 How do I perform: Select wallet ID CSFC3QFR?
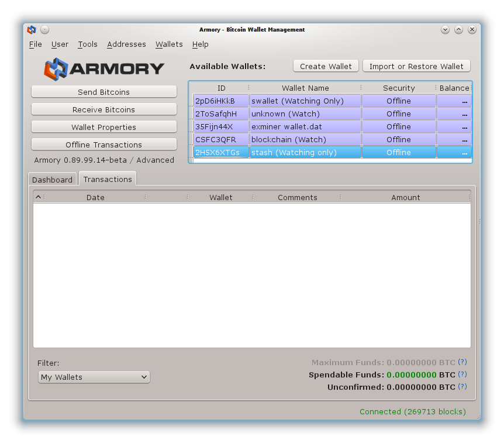pyautogui.click(x=221, y=139)
